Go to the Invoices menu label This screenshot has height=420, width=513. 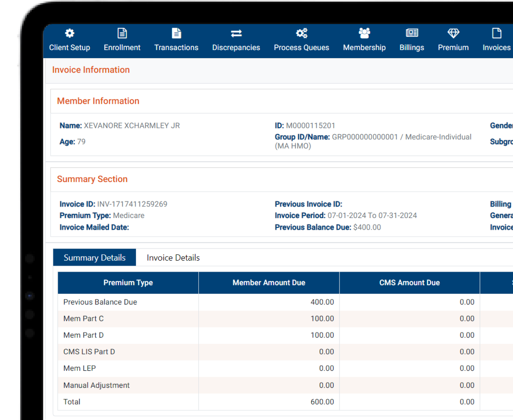coord(497,47)
